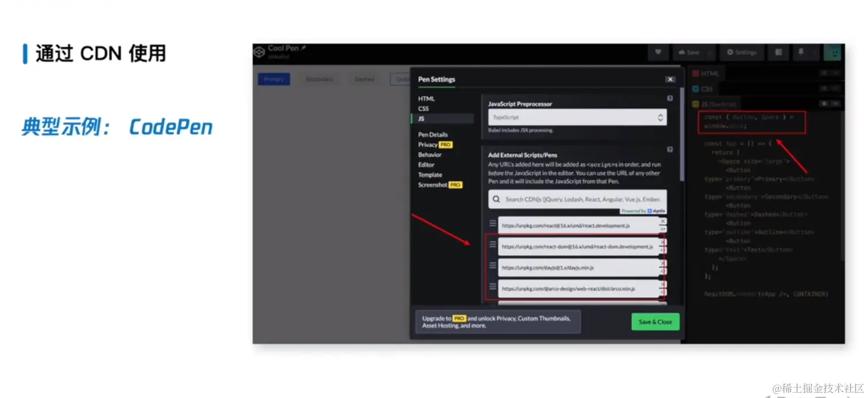Click the react-dom.development.js URL field

[578, 247]
